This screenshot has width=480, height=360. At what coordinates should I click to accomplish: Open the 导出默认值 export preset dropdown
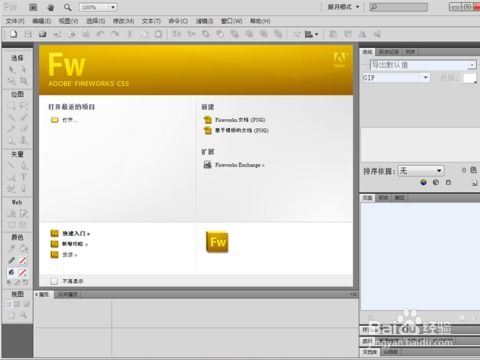[423, 65]
